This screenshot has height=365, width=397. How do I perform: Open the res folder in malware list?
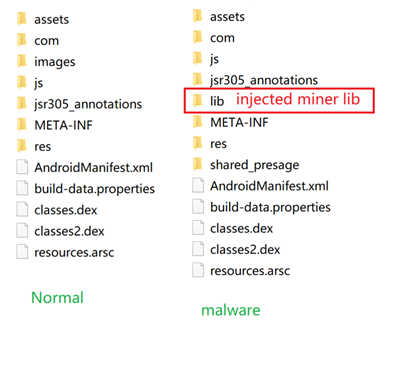tap(210, 144)
